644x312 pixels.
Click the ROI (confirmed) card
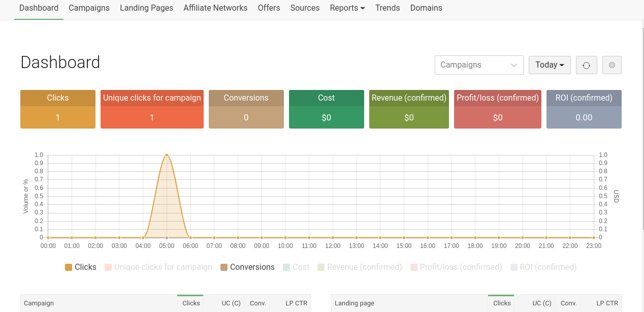point(584,109)
